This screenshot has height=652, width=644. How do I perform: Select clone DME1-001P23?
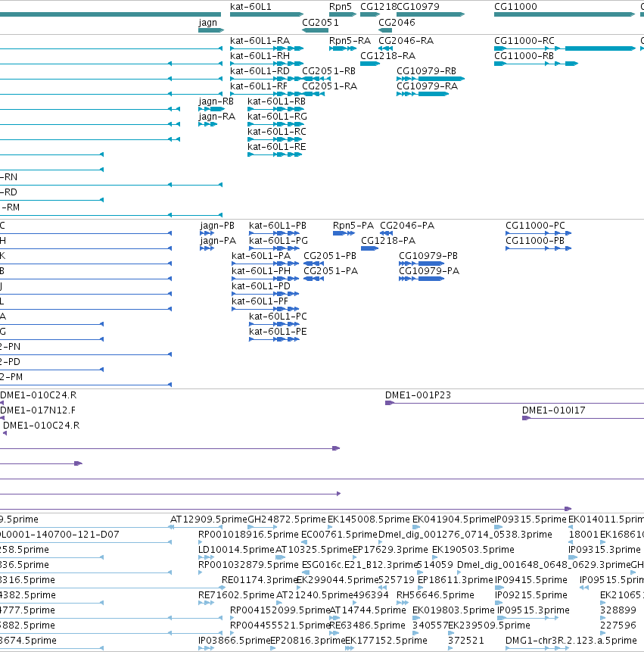(x=515, y=403)
